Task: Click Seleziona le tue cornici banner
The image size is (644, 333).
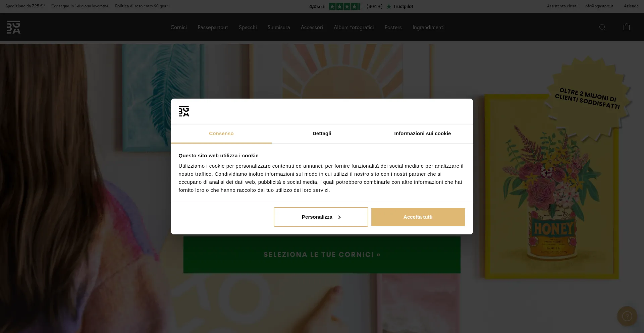Action: coord(322,255)
